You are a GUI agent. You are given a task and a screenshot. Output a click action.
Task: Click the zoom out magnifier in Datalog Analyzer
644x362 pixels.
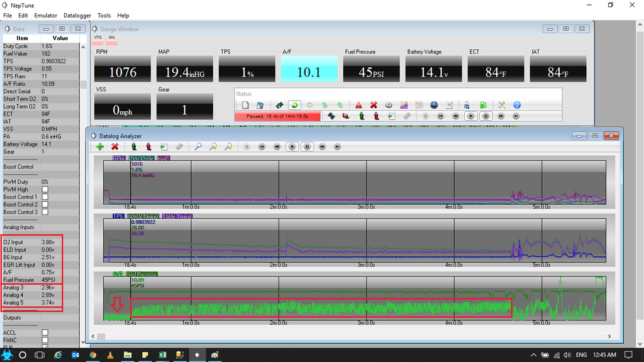[228, 146]
